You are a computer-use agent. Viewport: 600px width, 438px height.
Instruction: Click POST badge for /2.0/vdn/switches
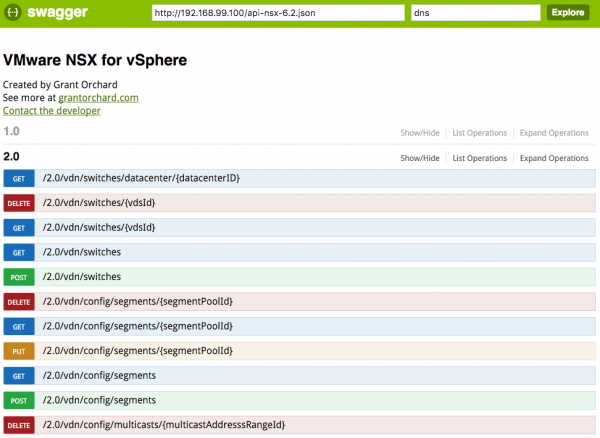click(x=19, y=277)
